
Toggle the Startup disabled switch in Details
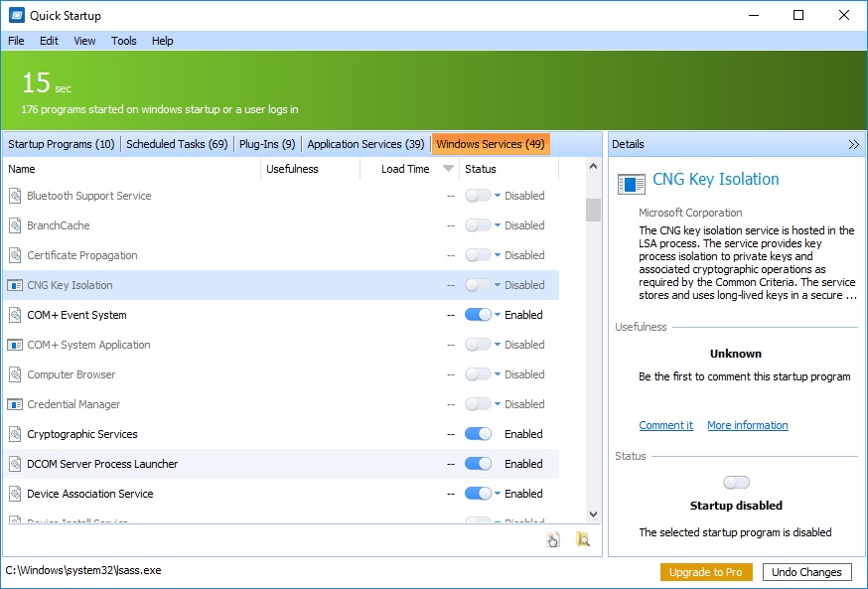[x=737, y=482]
